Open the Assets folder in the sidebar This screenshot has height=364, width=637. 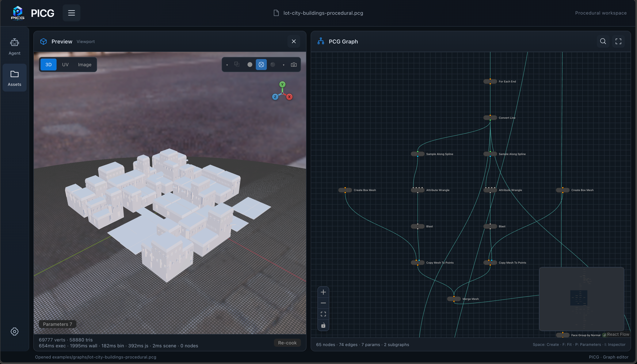(x=15, y=78)
